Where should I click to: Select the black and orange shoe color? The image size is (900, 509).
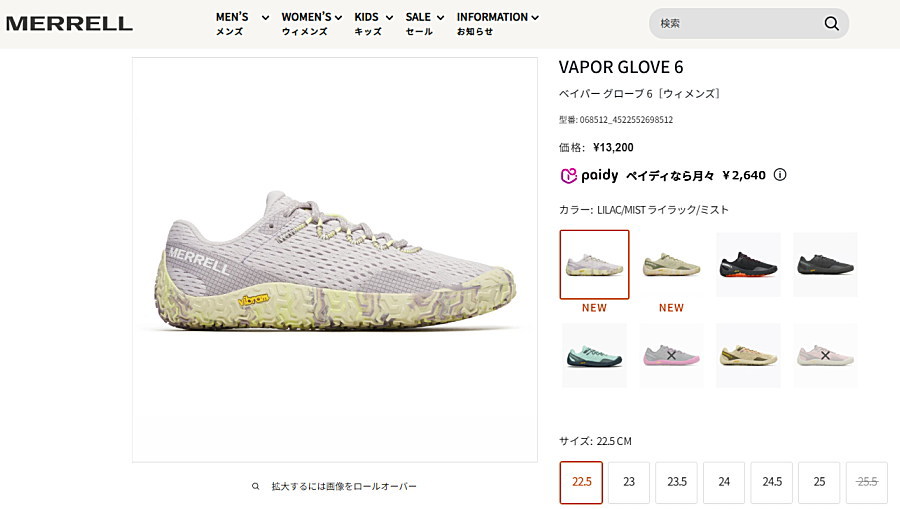pos(748,265)
